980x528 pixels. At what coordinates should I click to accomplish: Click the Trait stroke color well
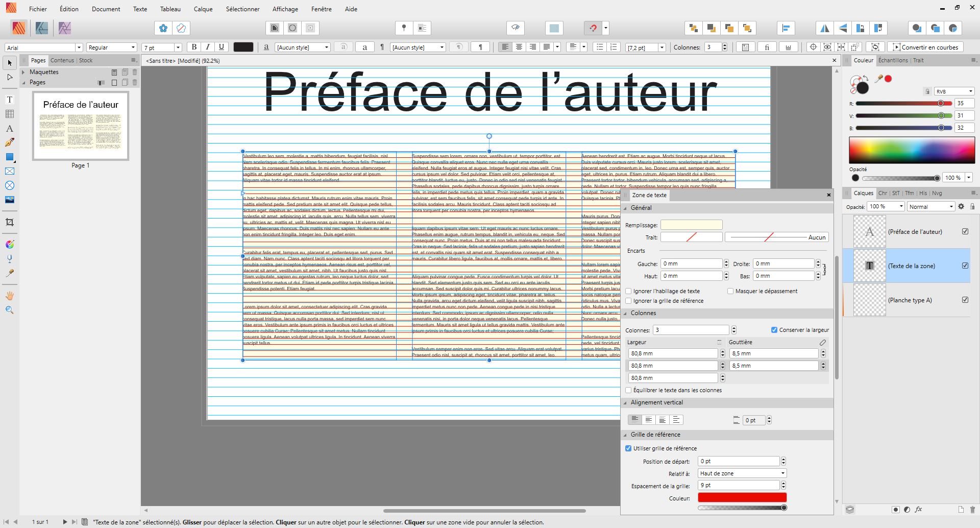coord(691,237)
